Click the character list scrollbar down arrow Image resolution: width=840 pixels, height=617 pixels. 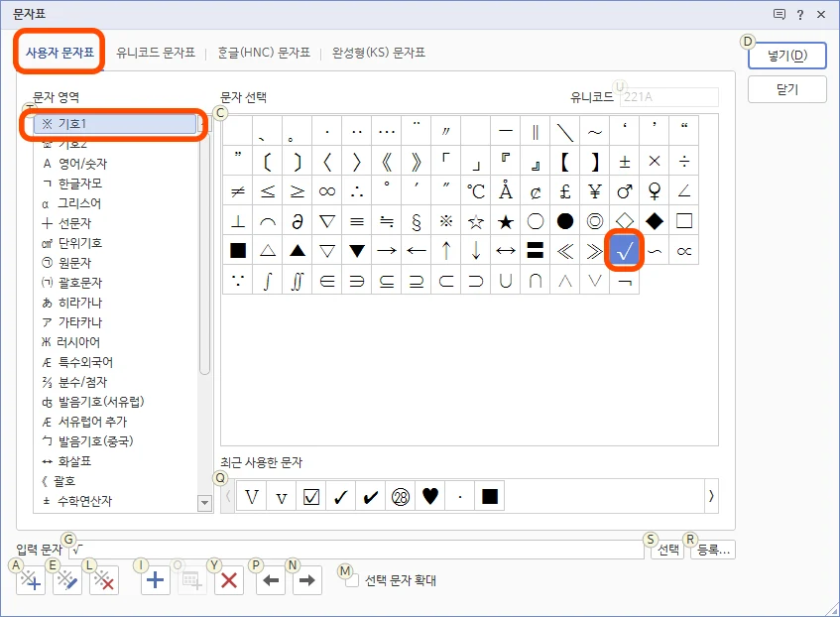[203, 504]
